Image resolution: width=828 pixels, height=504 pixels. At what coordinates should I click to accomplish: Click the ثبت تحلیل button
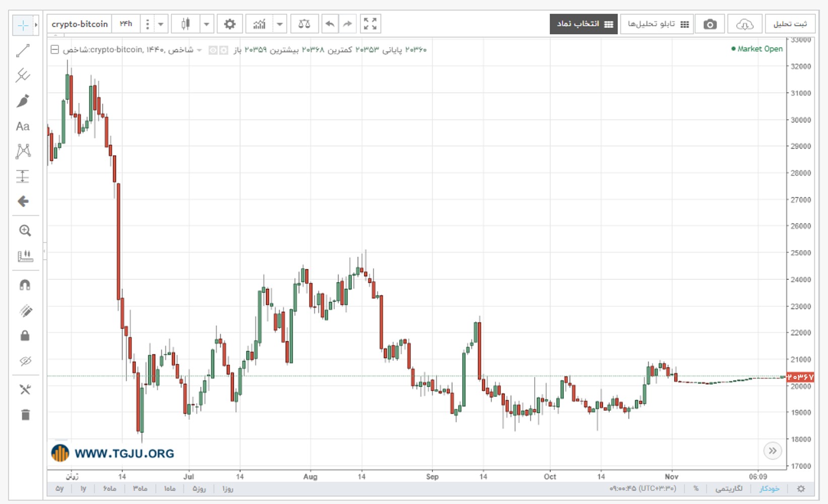coord(790,24)
